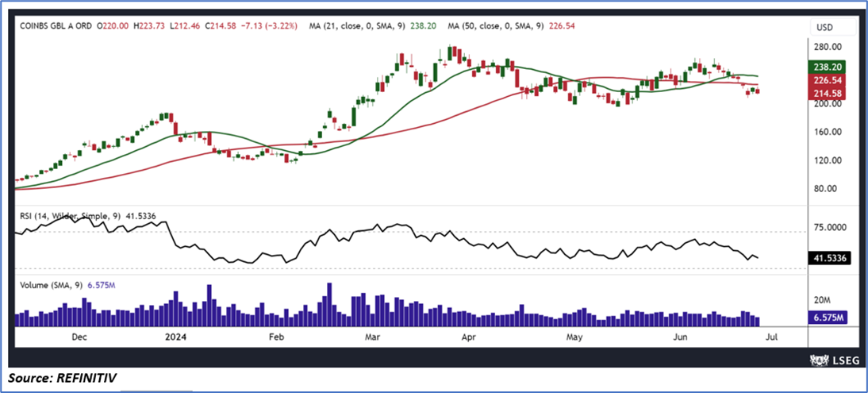Click the USD currency label
868x393 pixels.
point(824,27)
